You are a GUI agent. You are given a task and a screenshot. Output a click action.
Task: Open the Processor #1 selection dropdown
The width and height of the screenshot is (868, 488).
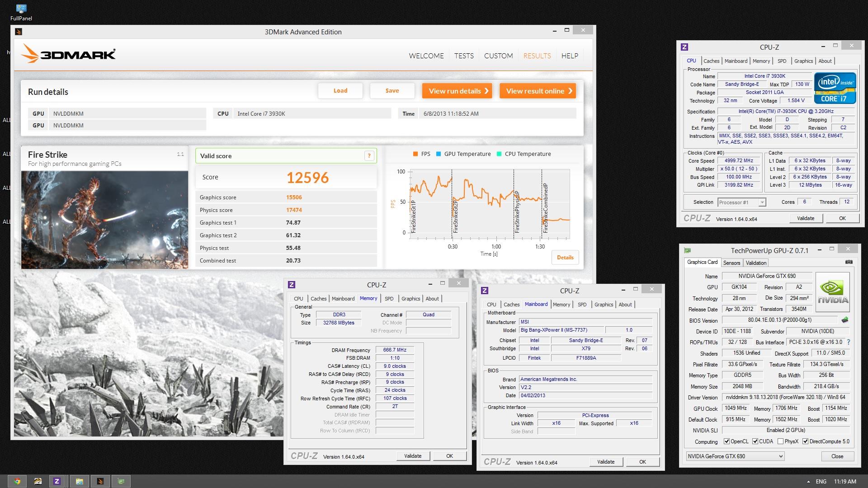[742, 202]
